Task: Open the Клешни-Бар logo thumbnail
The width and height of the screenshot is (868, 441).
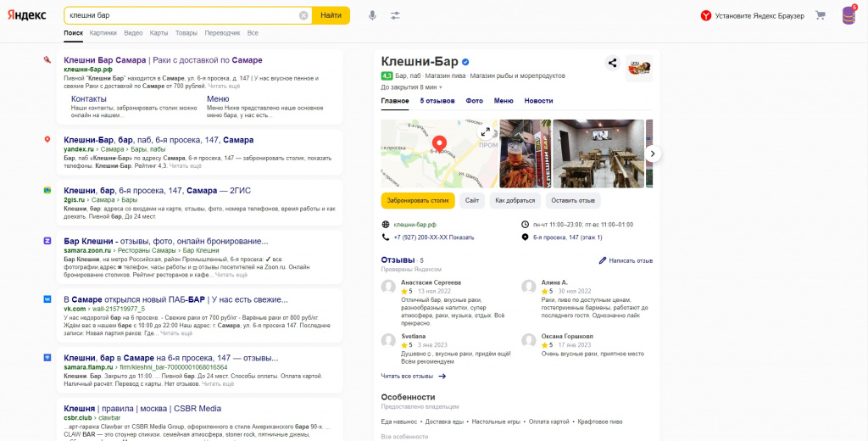Action: 639,68
